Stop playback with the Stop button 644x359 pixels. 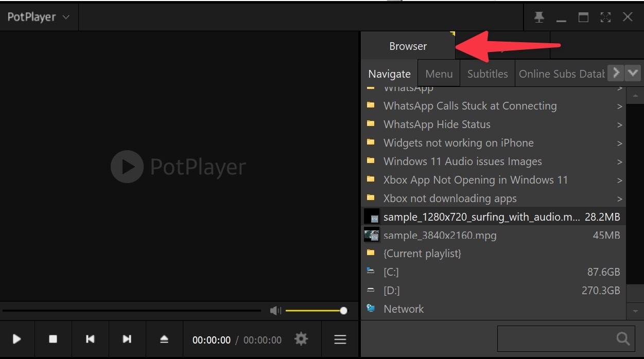(x=53, y=339)
